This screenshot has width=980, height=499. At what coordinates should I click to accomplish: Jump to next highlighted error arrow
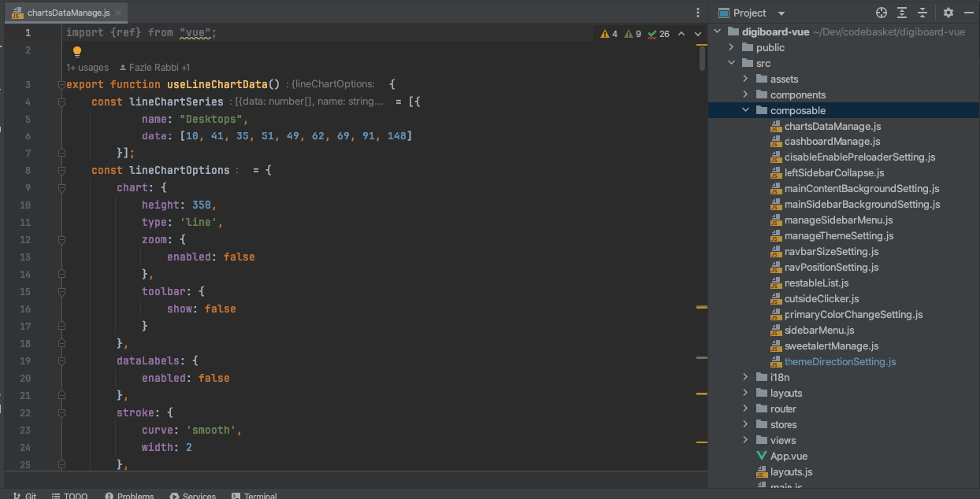click(x=698, y=34)
